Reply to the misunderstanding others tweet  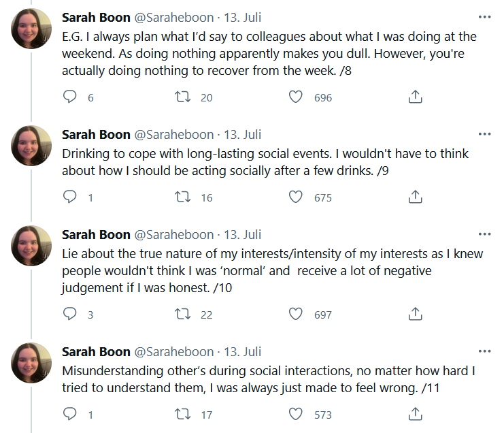pos(70,414)
